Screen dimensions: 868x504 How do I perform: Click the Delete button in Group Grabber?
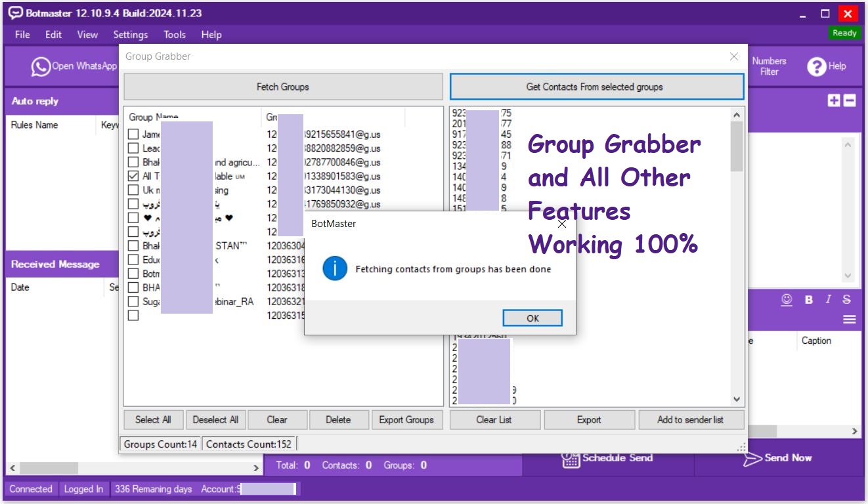coord(338,420)
